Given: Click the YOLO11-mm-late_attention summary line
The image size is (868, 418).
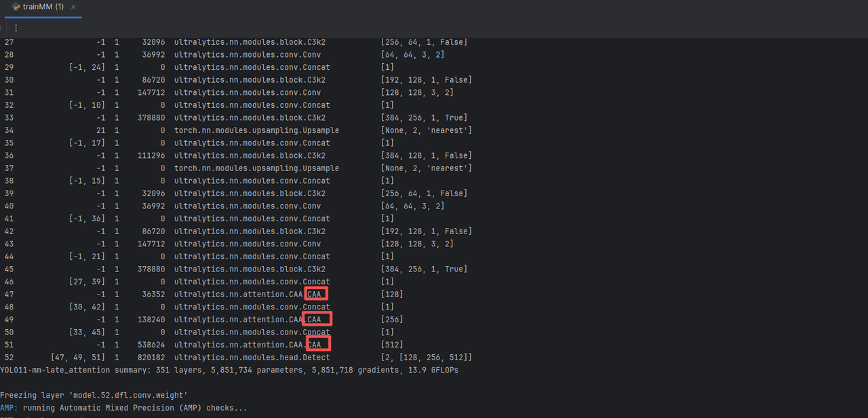Looking at the screenshot, I should tap(229, 370).
